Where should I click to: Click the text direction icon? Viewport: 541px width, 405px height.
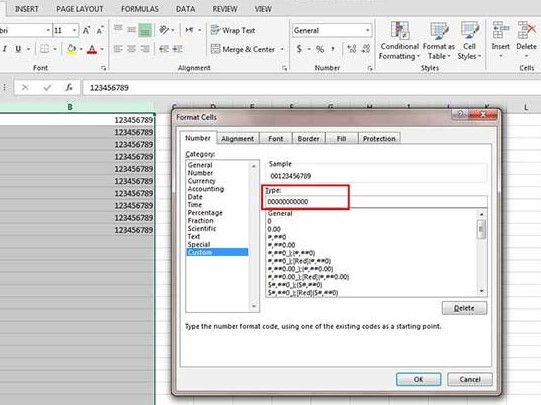tap(190, 30)
